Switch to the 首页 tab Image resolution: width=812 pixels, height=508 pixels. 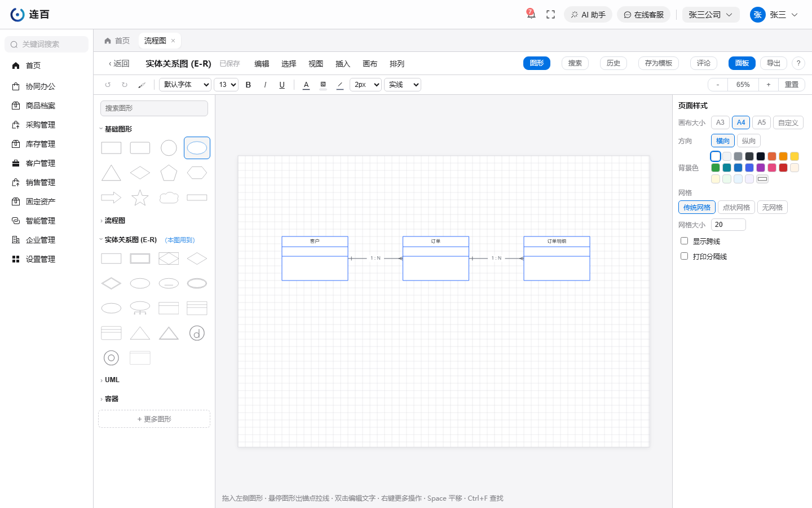[x=117, y=41]
